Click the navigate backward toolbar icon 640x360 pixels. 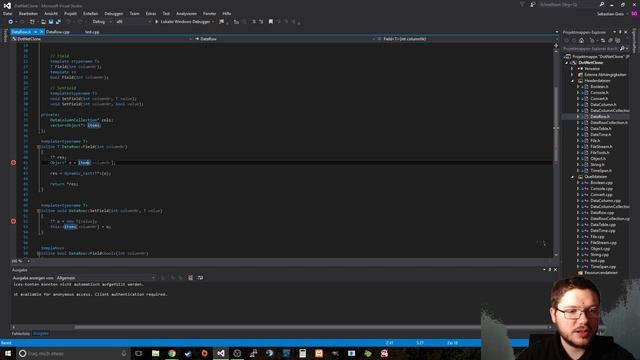click(11, 22)
